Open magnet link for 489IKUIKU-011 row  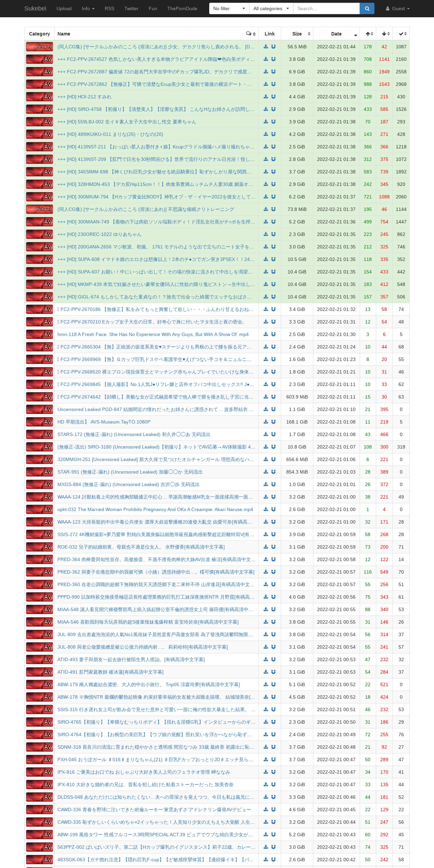(273, 134)
